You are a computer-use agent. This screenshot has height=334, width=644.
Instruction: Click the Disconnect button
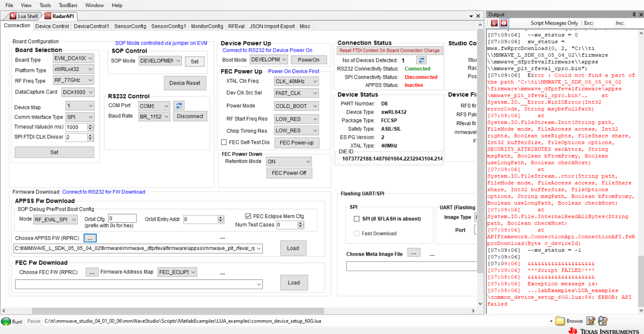click(x=190, y=116)
